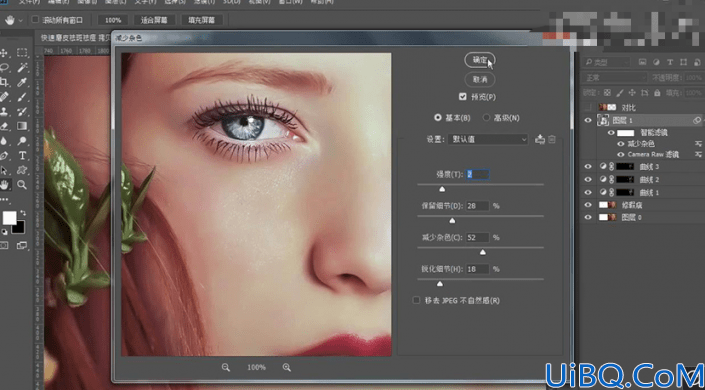Select the Clone Stamp tool
Screen dimensions: 705x390
point(4,111)
